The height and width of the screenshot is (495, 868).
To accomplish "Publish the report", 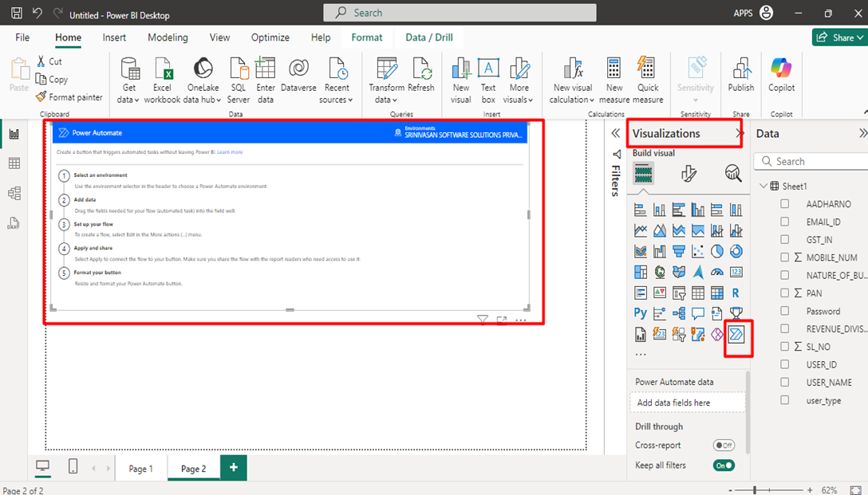I will 740,75.
